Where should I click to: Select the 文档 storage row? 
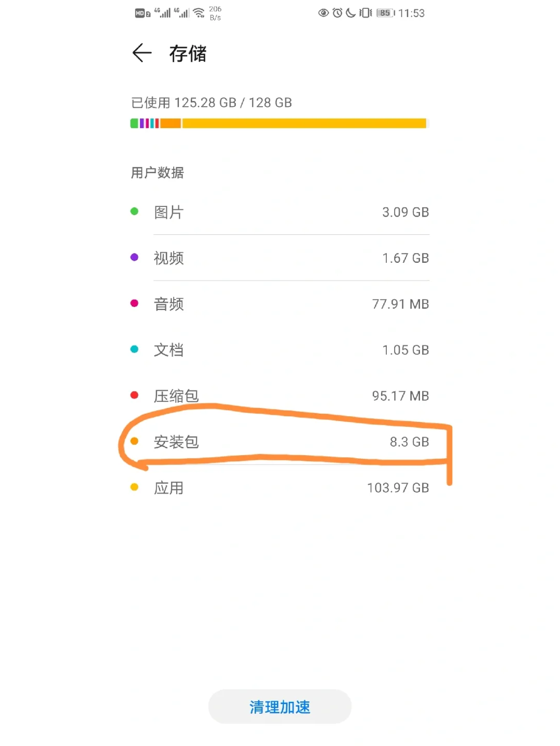coord(280,350)
